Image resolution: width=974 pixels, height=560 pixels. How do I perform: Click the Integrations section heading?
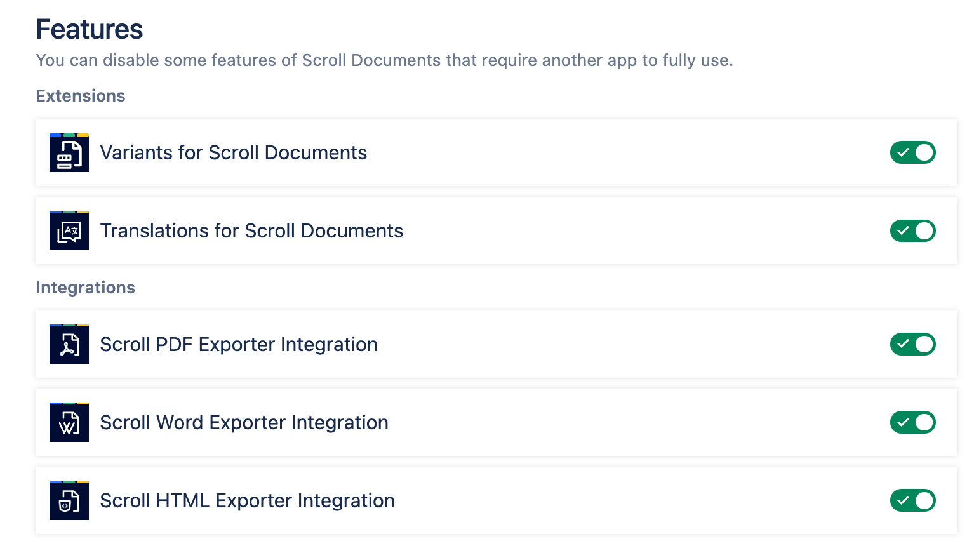click(85, 288)
